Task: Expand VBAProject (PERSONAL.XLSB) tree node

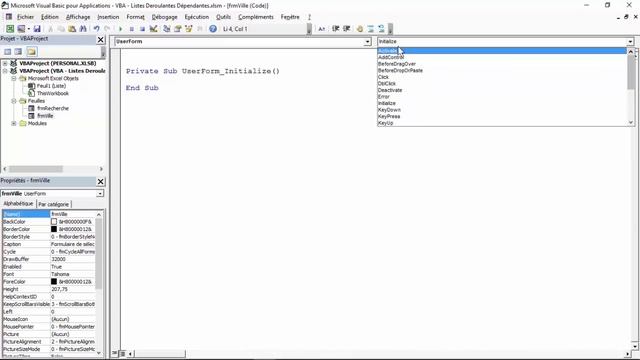Action: (x=5, y=63)
